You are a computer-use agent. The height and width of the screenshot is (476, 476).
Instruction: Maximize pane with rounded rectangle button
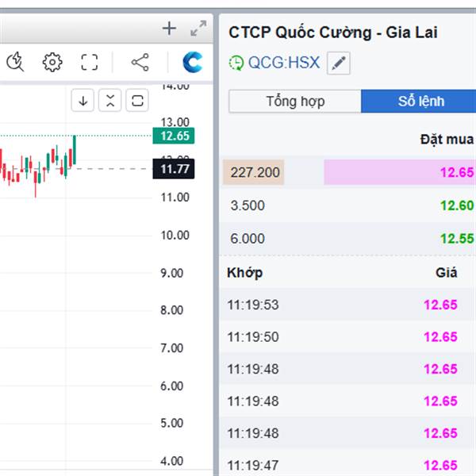[137, 101]
